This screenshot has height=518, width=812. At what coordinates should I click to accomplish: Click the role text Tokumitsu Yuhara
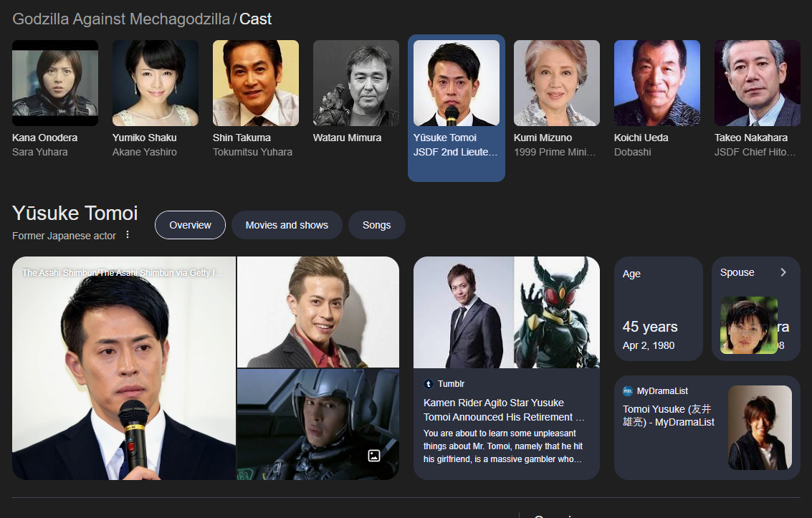coord(253,152)
